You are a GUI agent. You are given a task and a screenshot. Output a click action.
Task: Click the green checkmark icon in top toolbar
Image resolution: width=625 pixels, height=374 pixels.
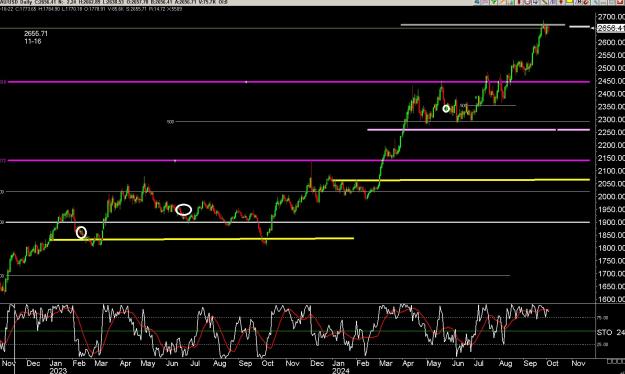pos(493,2)
